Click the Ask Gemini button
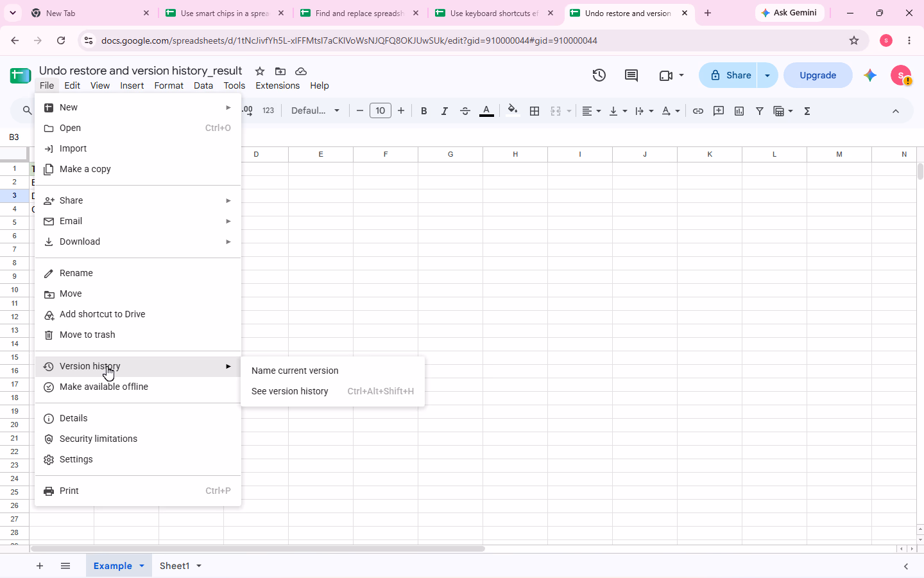 pos(789,13)
